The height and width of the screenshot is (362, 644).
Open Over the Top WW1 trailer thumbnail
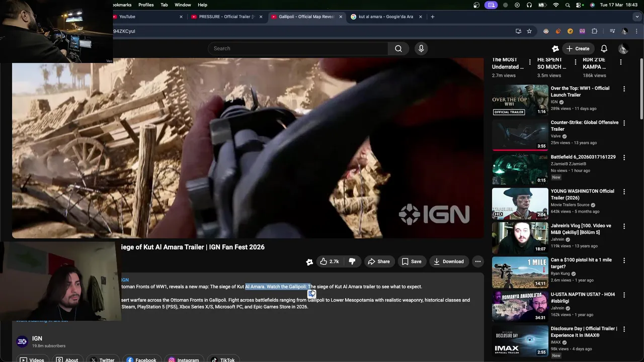click(520, 100)
